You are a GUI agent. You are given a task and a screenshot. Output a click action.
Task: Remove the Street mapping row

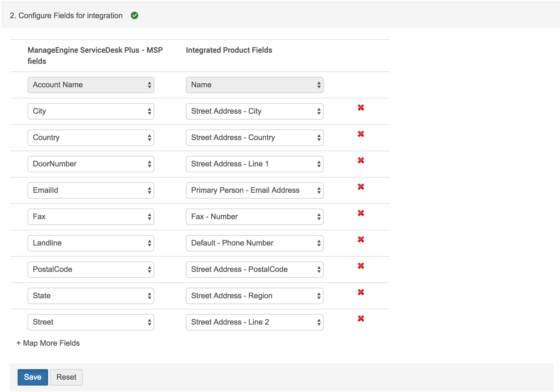pos(361,319)
